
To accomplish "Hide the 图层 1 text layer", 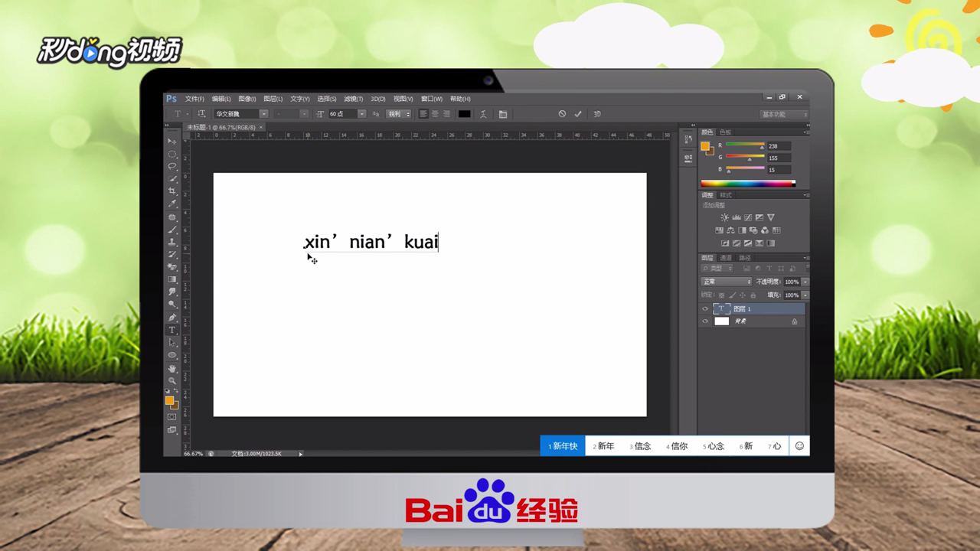I will [705, 309].
